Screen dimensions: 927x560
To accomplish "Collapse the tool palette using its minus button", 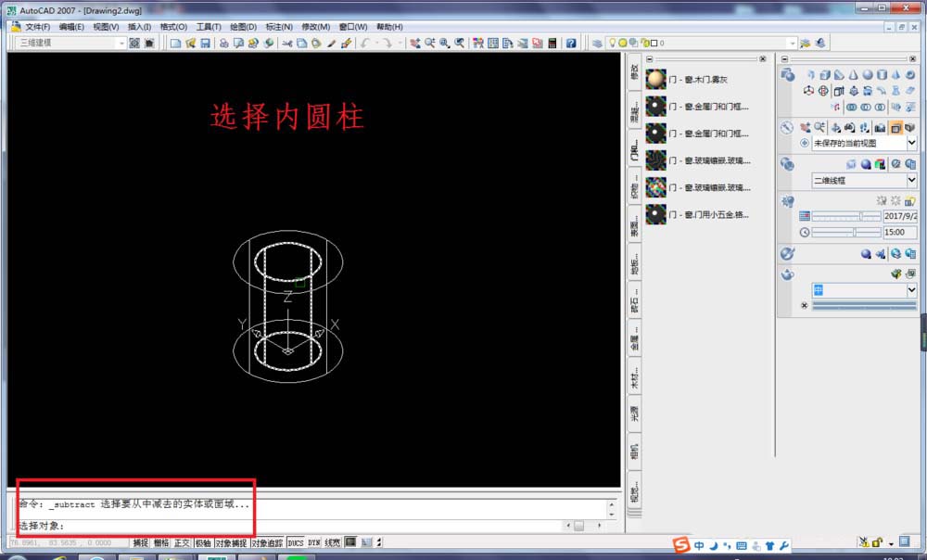I will click(649, 59).
